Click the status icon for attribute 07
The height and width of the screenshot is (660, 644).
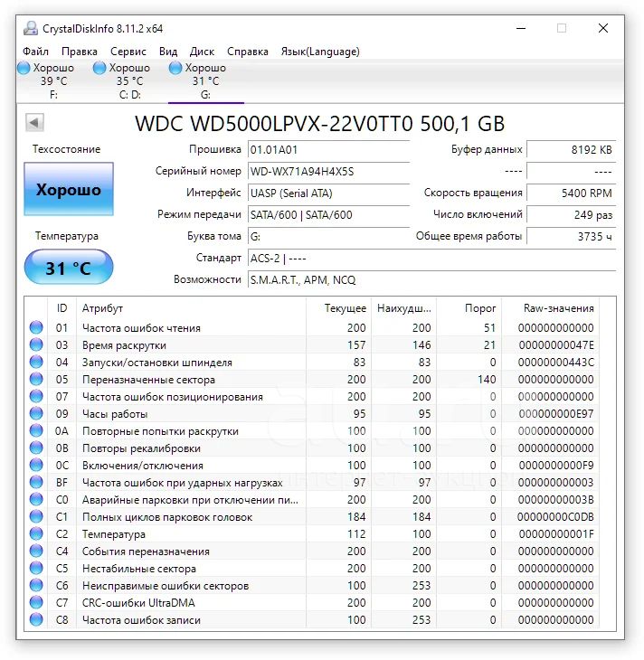36,396
